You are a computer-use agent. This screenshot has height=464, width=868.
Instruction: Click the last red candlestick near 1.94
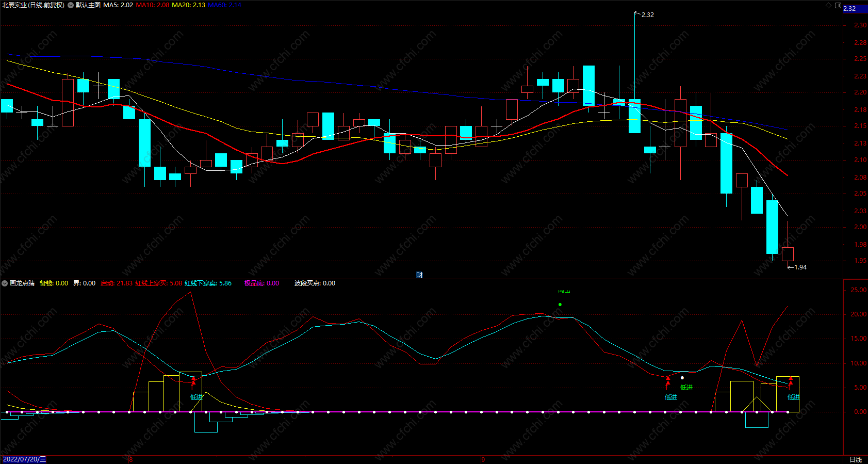tap(788, 254)
